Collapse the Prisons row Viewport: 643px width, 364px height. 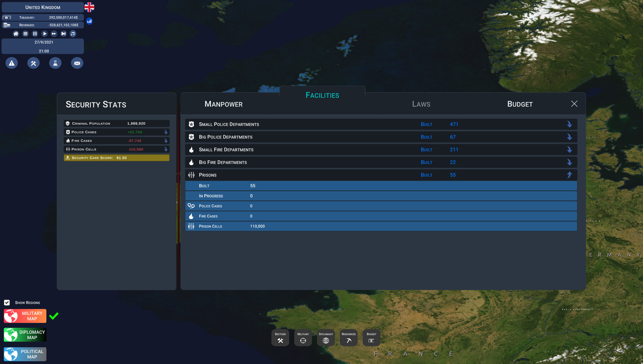(569, 175)
